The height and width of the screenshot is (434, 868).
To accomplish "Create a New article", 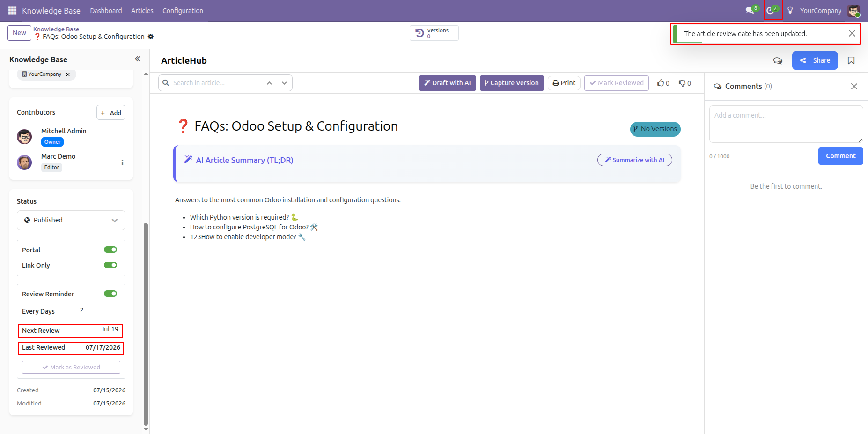I will pos(19,33).
